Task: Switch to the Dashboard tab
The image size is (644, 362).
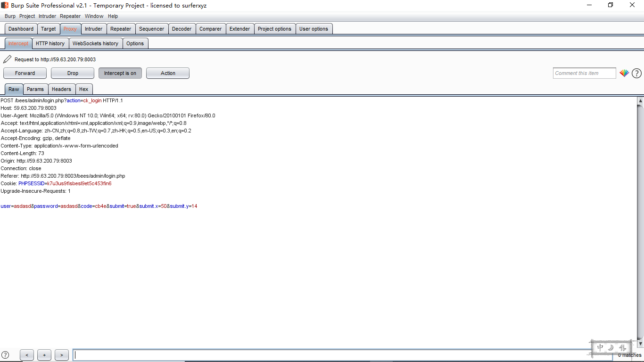Action: point(21,29)
